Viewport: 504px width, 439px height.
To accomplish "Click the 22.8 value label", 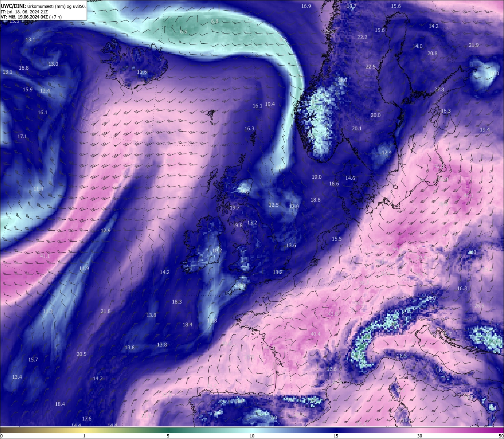I will click(x=439, y=89).
